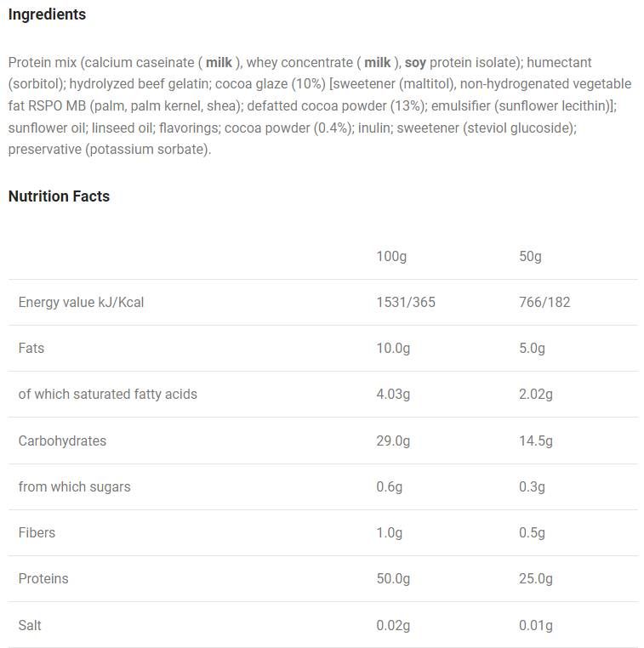The width and height of the screenshot is (644, 648).
Task: Select the saturated fatty acids row label
Action: click(x=107, y=394)
